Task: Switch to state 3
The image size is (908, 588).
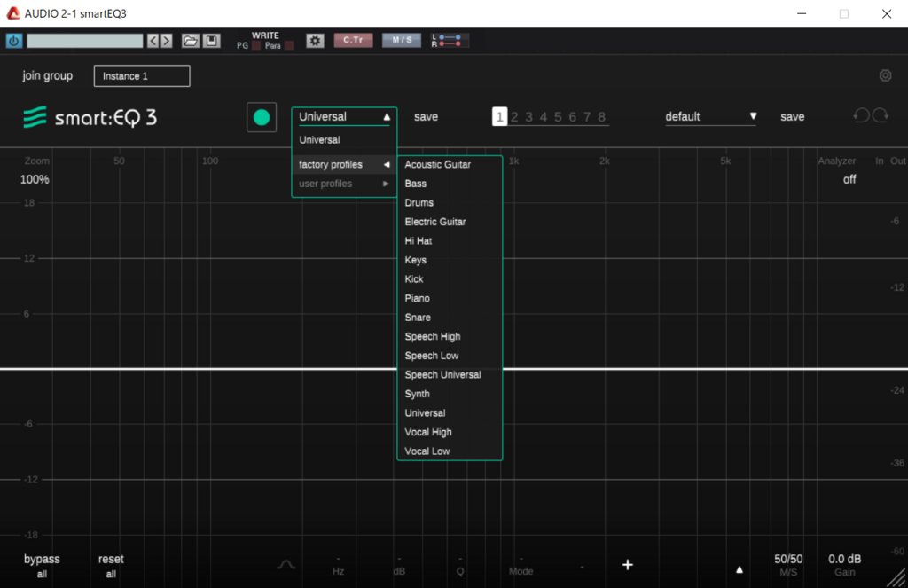Action: (x=528, y=117)
